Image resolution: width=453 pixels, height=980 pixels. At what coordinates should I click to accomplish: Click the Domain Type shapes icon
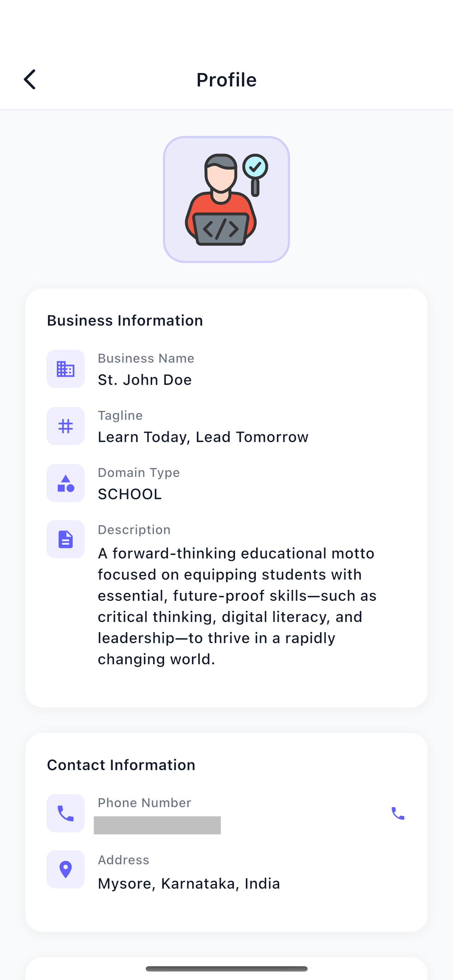coord(65,483)
